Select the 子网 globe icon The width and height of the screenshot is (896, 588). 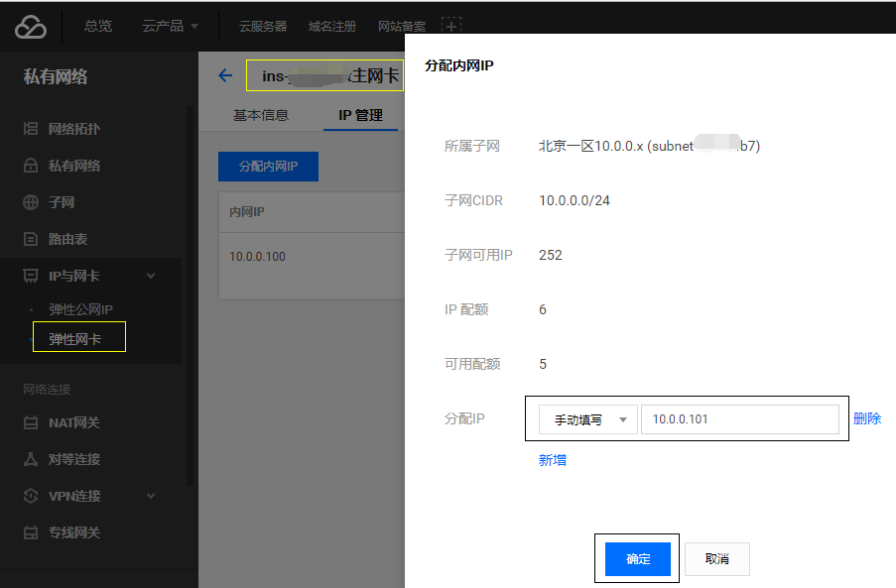point(31,202)
